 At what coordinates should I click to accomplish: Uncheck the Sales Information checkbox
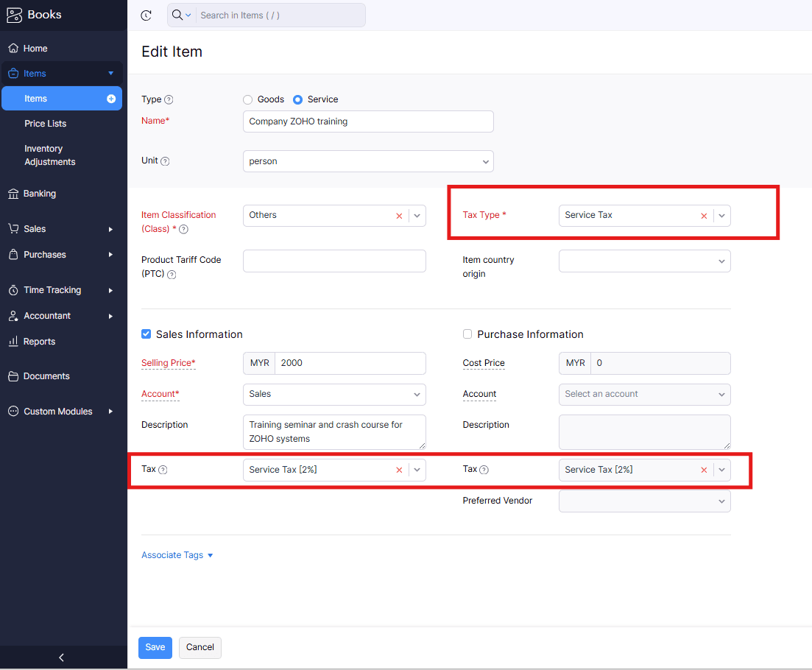[x=146, y=334]
